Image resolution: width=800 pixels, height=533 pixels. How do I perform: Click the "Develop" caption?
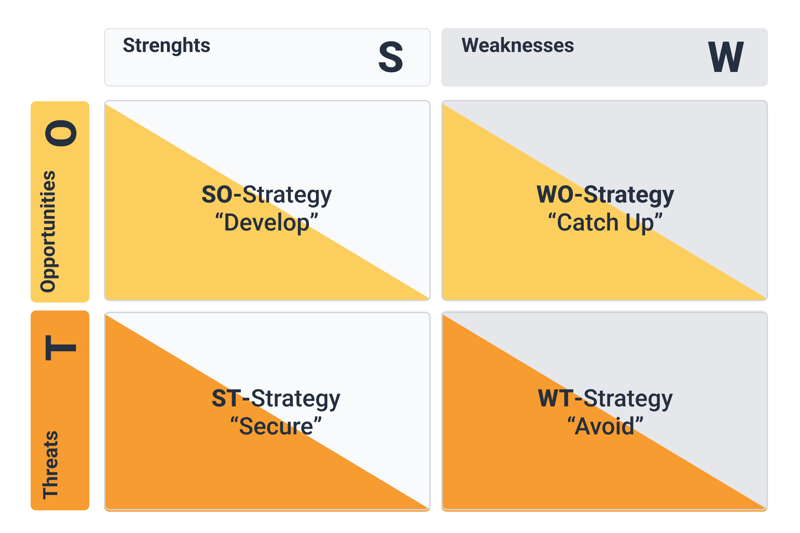[267, 223]
